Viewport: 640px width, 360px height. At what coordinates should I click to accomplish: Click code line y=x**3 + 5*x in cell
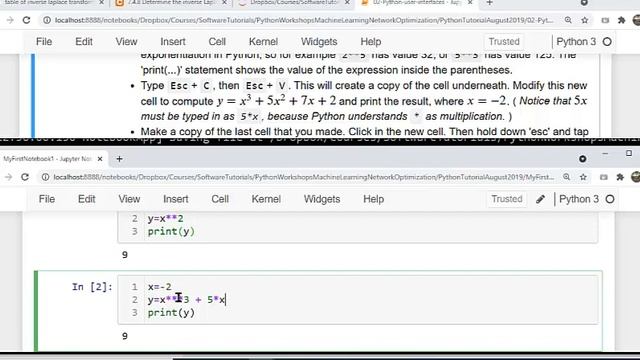pos(187,300)
